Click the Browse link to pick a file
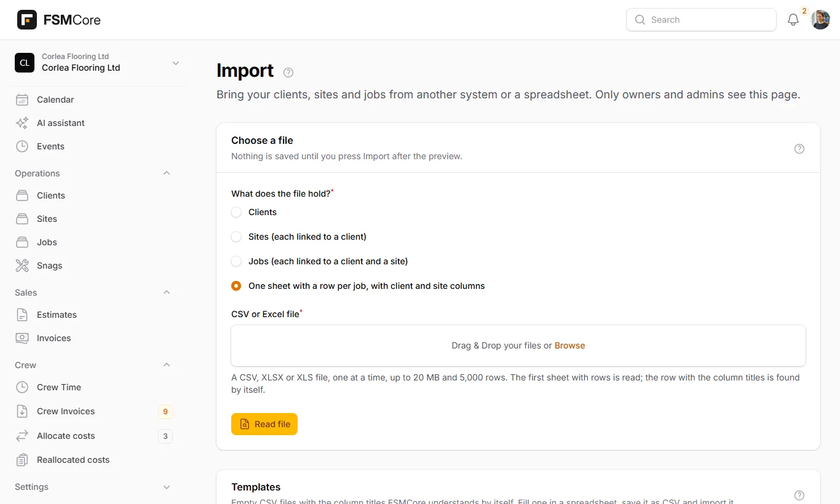Screen dimensions: 840x504 570,345
